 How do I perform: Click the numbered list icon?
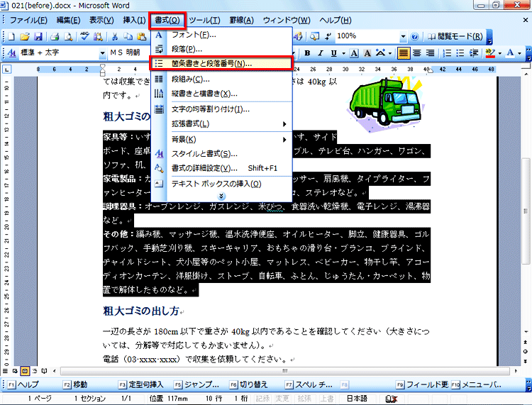point(448,53)
